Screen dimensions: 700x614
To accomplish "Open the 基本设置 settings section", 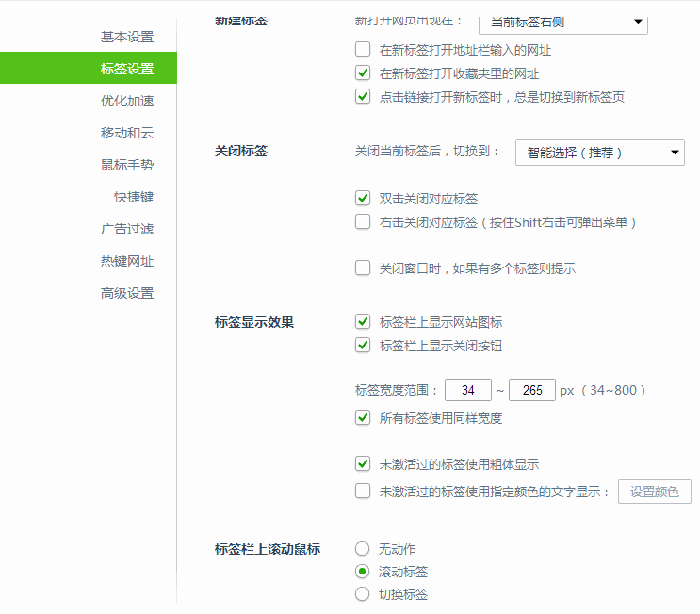I will click(x=127, y=37).
